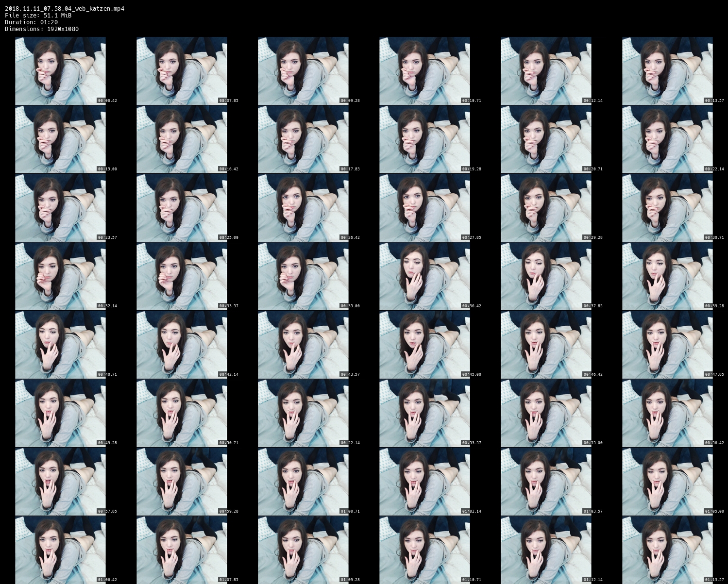Choose the thumbnail at 00:29.28
This screenshot has height=584, width=728.
click(x=546, y=208)
